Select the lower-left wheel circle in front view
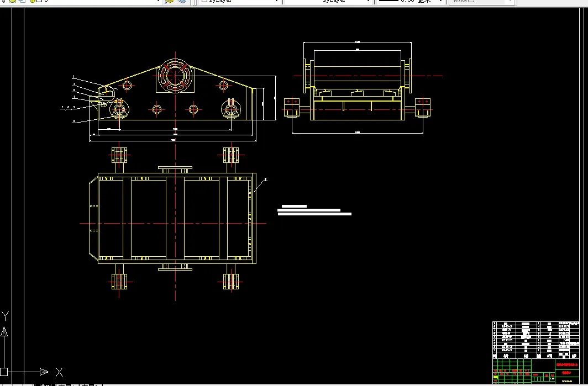 coord(119,109)
